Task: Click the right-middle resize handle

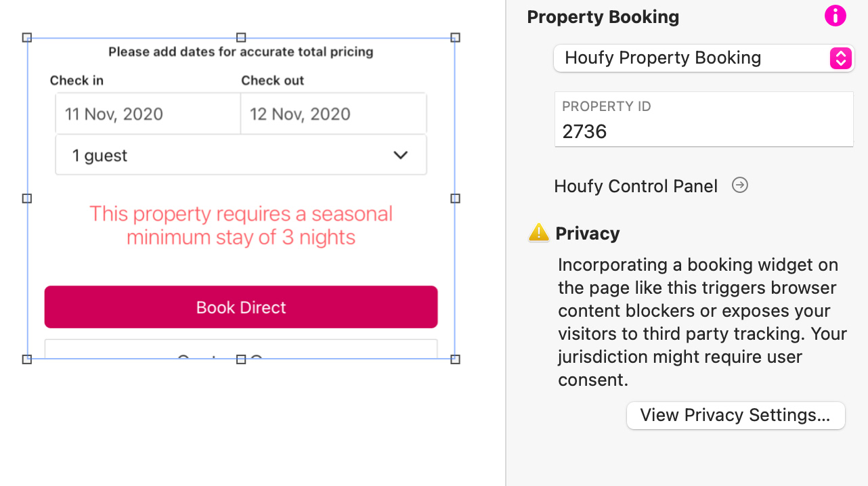Action: point(455,198)
